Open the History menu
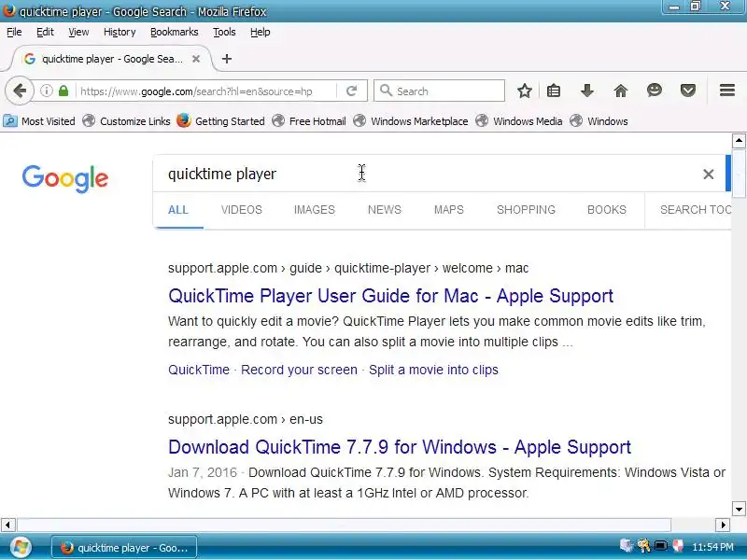 [x=120, y=32]
